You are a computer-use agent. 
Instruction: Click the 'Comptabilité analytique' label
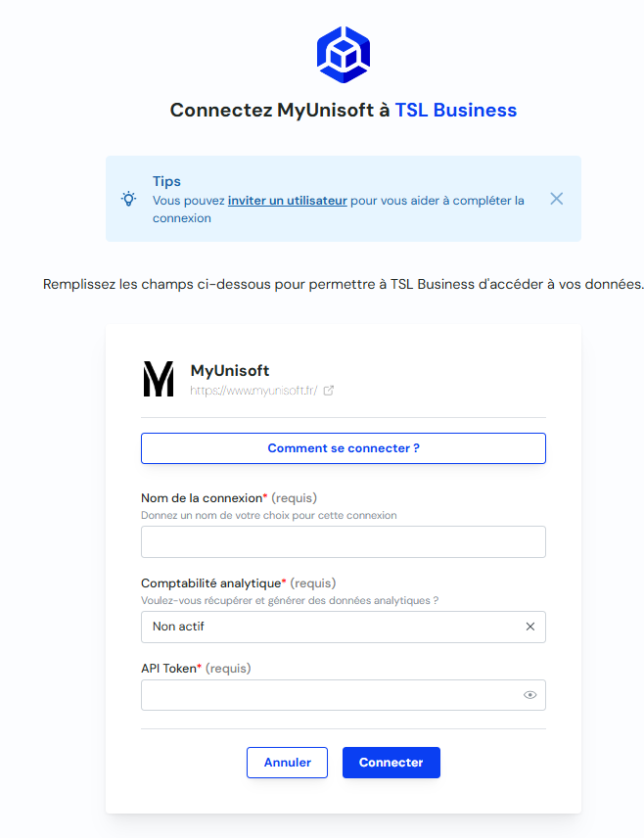pyautogui.click(x=211, y=582)
